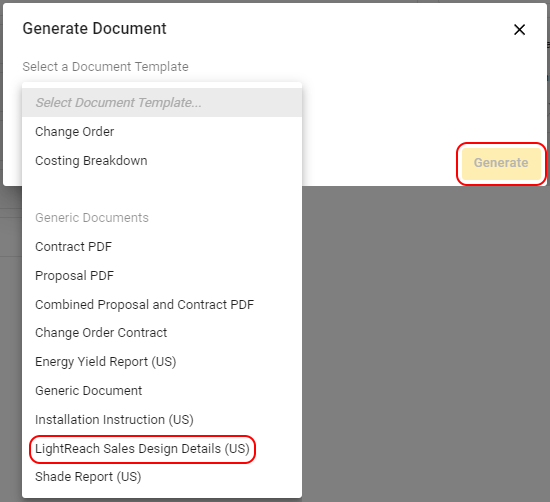The width and height of the screenshot is (550, 502).
Task: Pick the Change Order Contract entry
Action: [162, 333]
